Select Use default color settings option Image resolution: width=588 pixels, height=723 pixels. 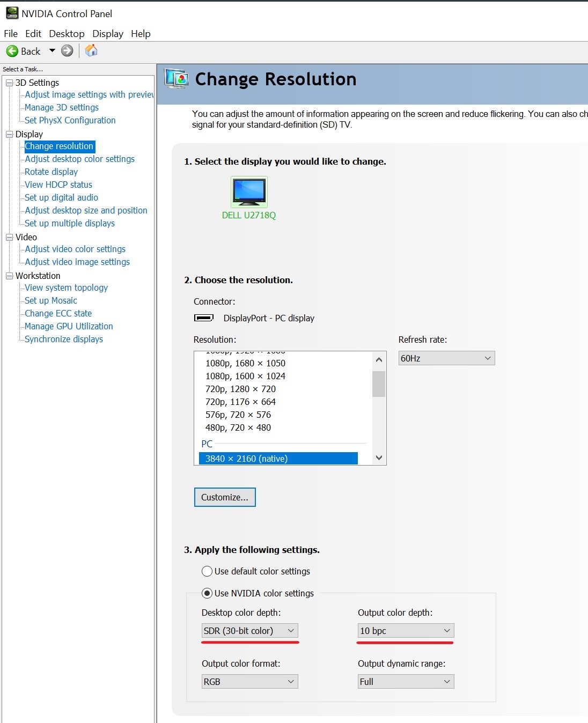207,571
